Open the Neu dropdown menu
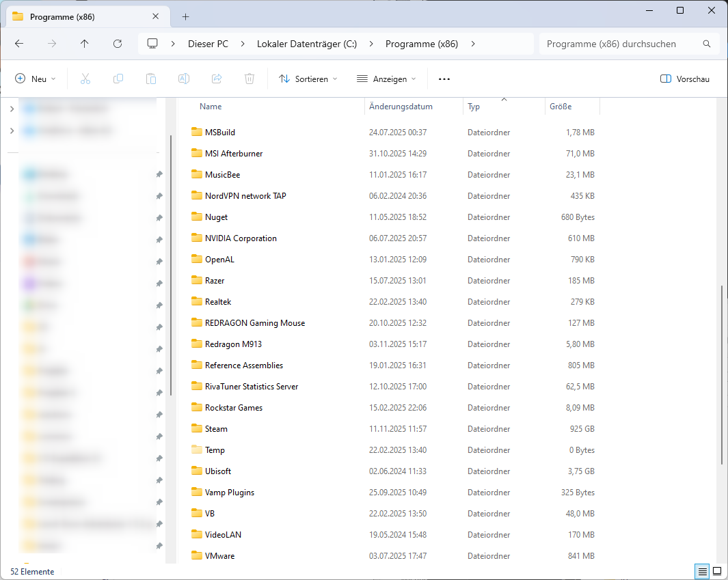The width and height of the screenshot is (728, 580). point(36,79)
